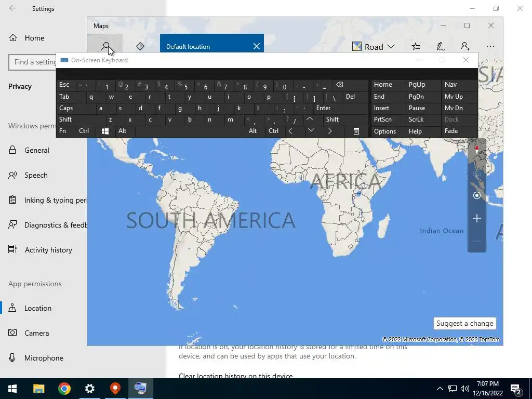Open the Maps search magnifier icon
Image resolution: width=532 pixels, height=399 pixels.
(106, 46)
